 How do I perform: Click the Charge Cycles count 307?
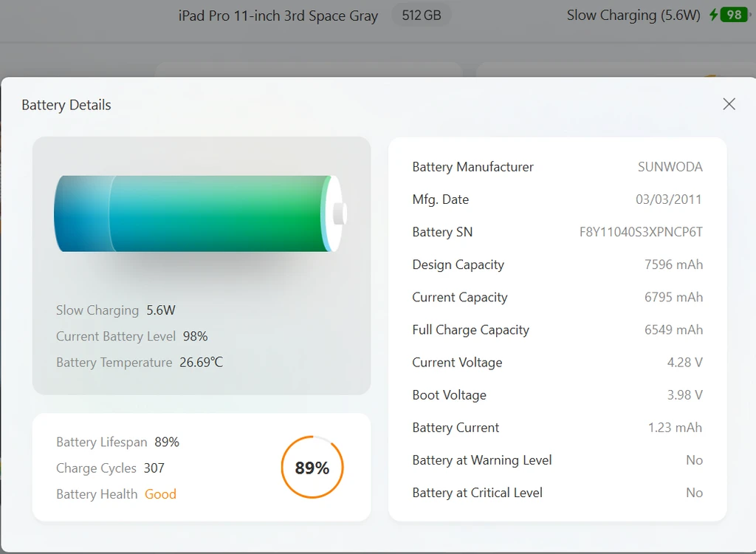pyautogui.click(x=154, y=468)
